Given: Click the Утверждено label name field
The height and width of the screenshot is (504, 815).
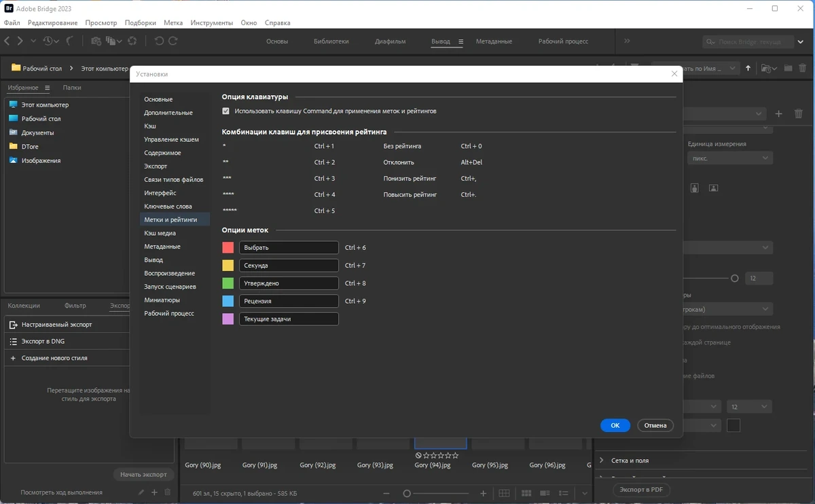Looking at the screenshot, I should click(289, 283).
